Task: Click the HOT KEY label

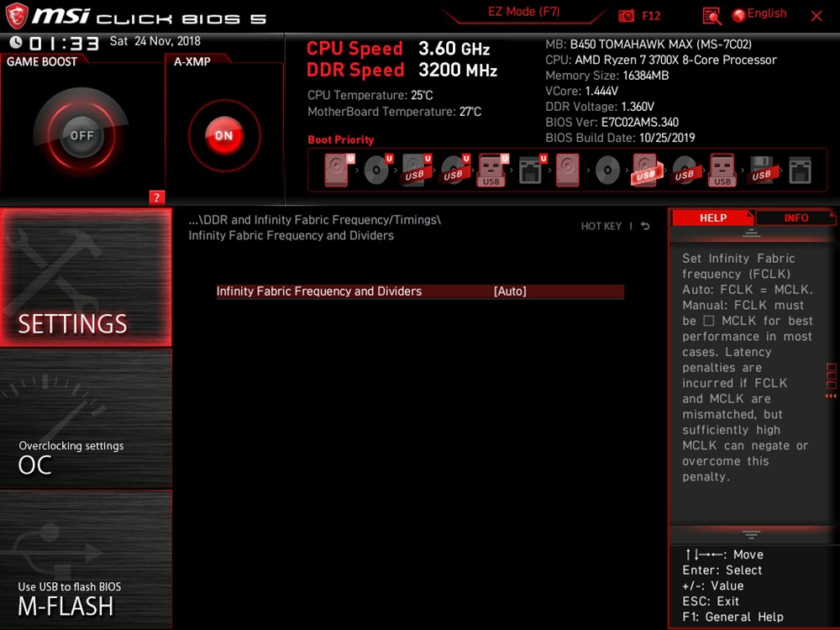Action: pos(601,226)
